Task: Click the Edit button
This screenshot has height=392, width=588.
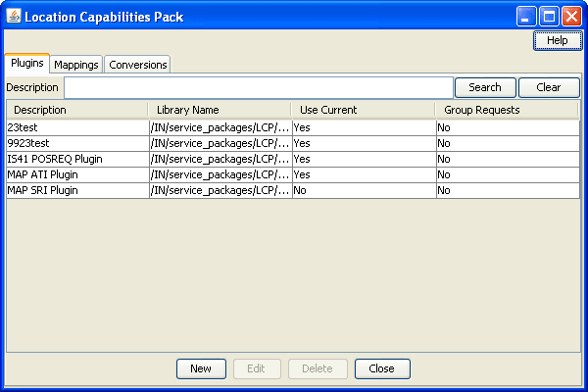Action: 257,368
